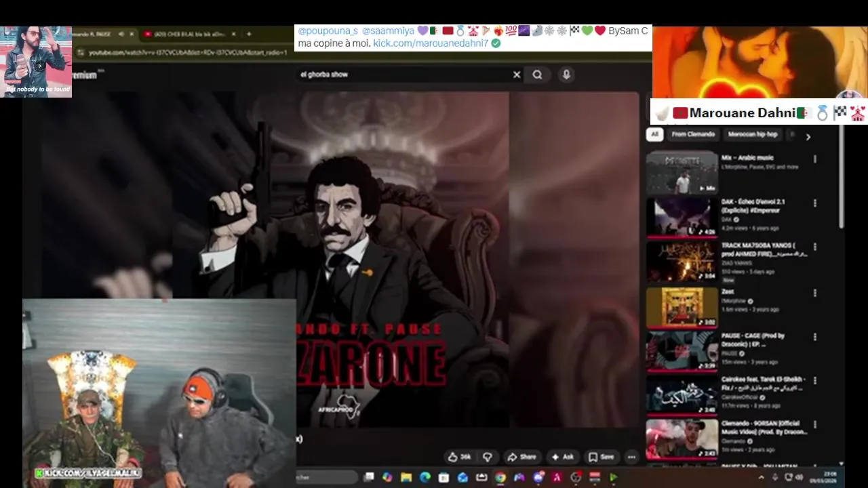Click the @poupouna_s mention

(x=328, y=30)
